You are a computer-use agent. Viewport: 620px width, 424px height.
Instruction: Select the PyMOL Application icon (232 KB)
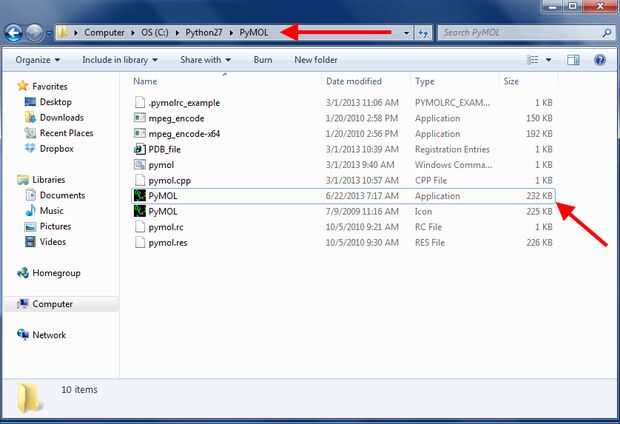pyautogui.click(x=140, y=195)
